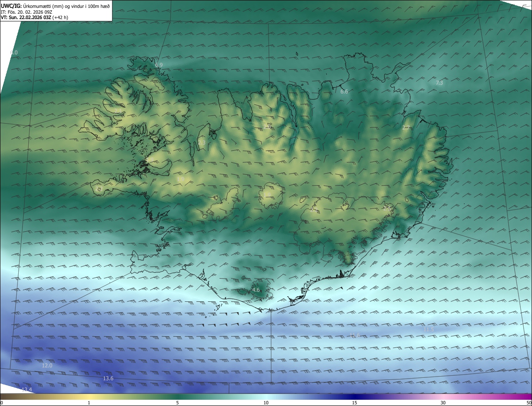
Task: Click the 0 tick on the color scale
Action: pos(2,403)
